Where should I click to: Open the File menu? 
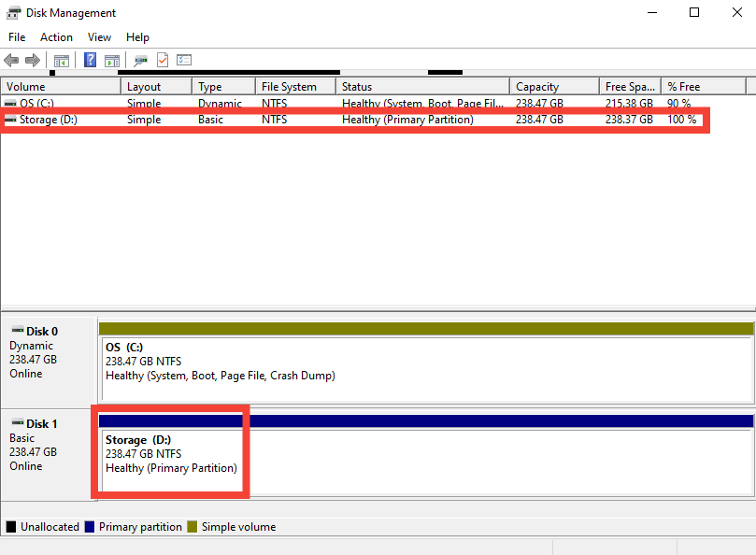[x=16, y=36]
